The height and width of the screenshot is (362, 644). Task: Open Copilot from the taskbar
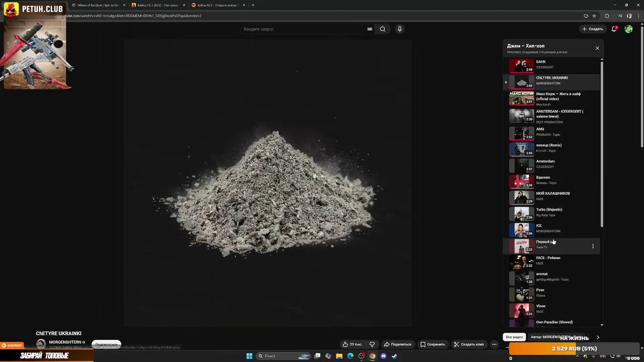click(x=328, y=356)
